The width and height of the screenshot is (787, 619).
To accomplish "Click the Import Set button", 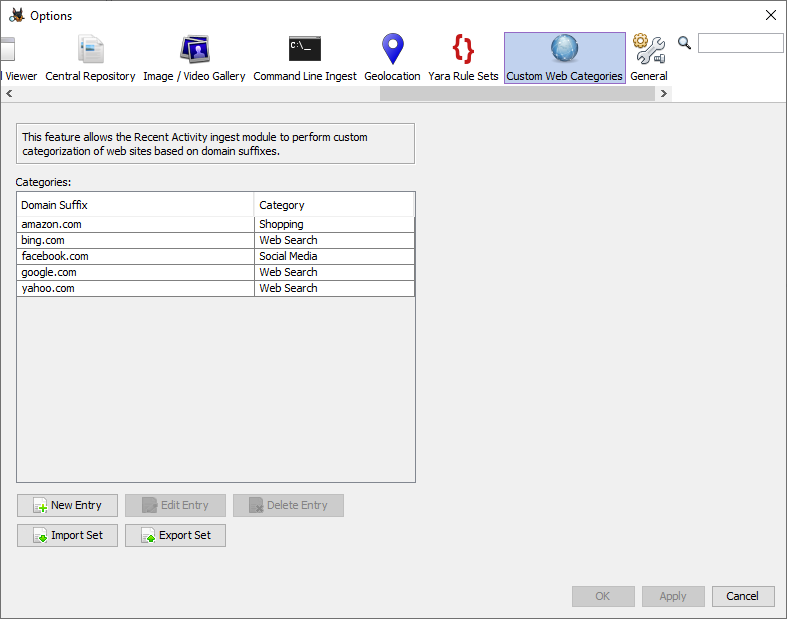I will coord(67,535).
